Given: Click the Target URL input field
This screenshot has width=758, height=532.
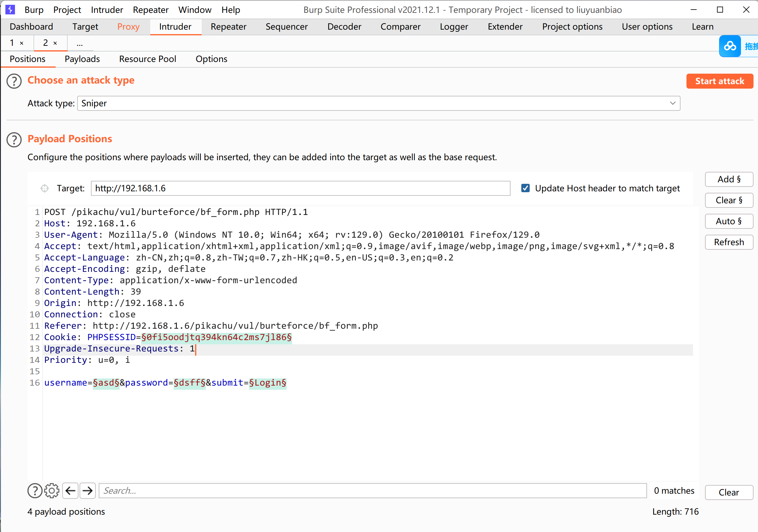Looking at the screenshot, I should [300, 188].
